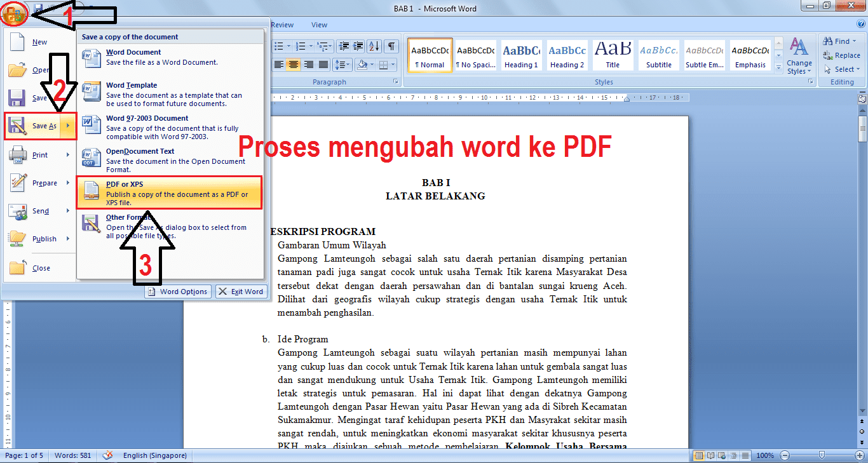Toggle Show/Hide paragraph marks
868x463 pixels.
(x=391, y=46)
